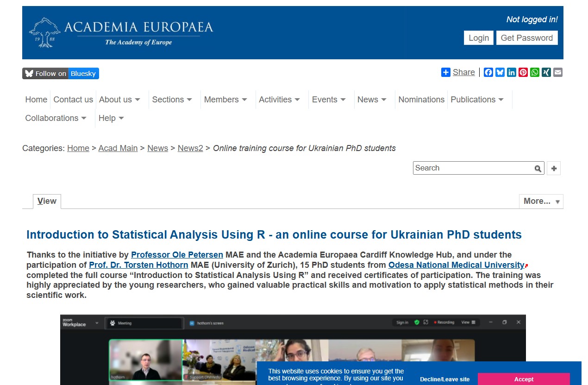Click the Bluesky share icon
The width and height of the screenshot is (588, 385).
point(500,72)
